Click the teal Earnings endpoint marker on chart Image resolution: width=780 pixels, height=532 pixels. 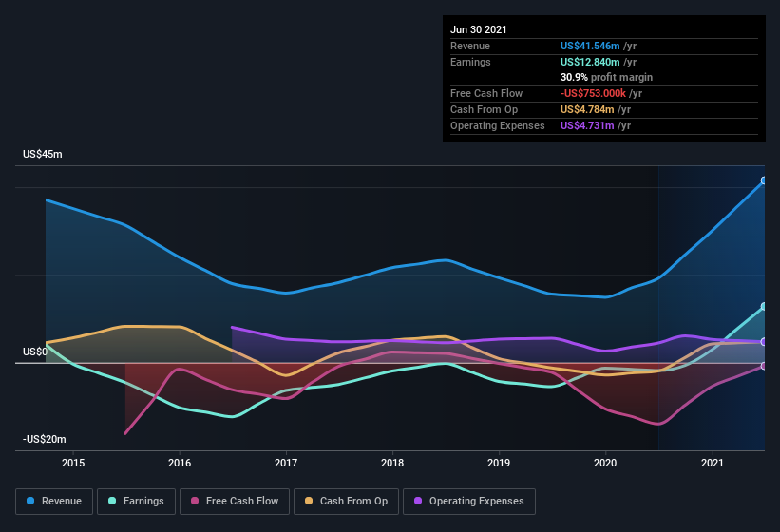pos(764,307)
